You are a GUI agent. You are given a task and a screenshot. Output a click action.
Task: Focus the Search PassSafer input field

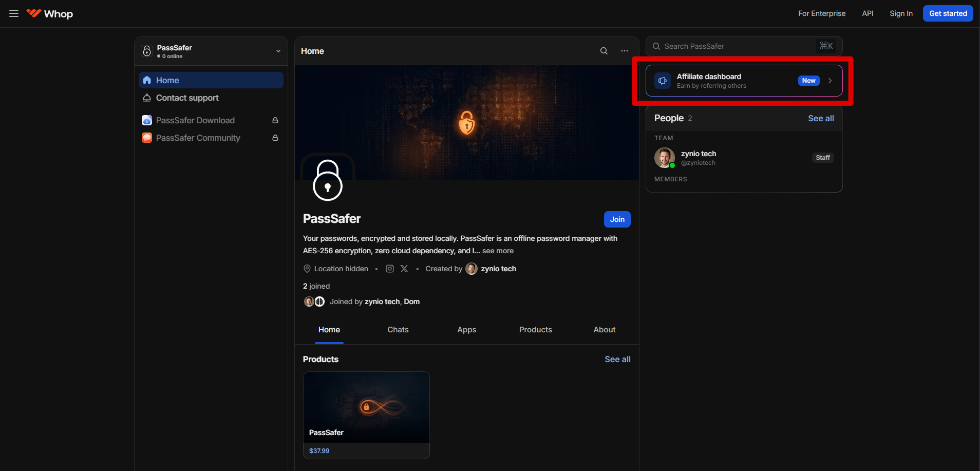[x=734, y=46]
